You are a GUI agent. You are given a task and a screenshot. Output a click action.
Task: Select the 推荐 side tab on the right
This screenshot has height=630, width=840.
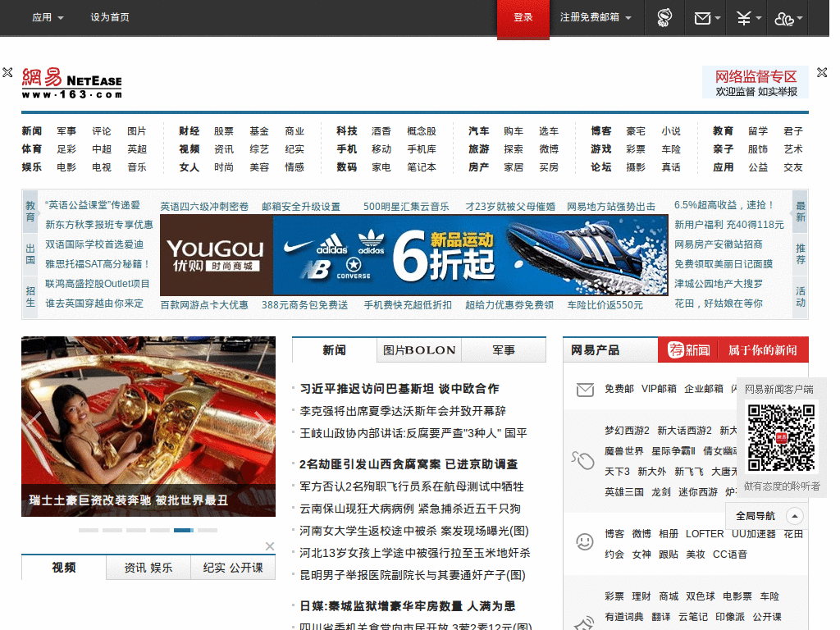click(801, 254)
